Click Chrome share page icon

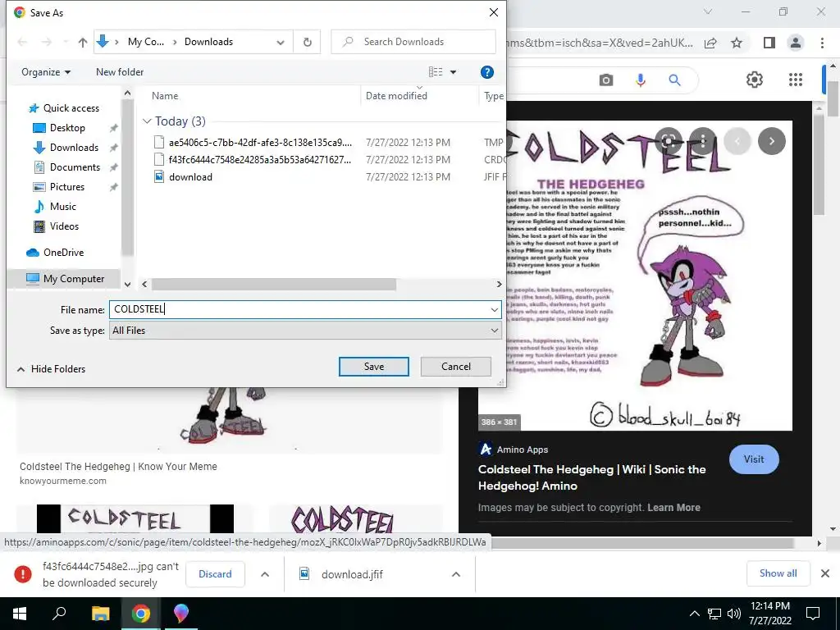[x=710, y=43]
